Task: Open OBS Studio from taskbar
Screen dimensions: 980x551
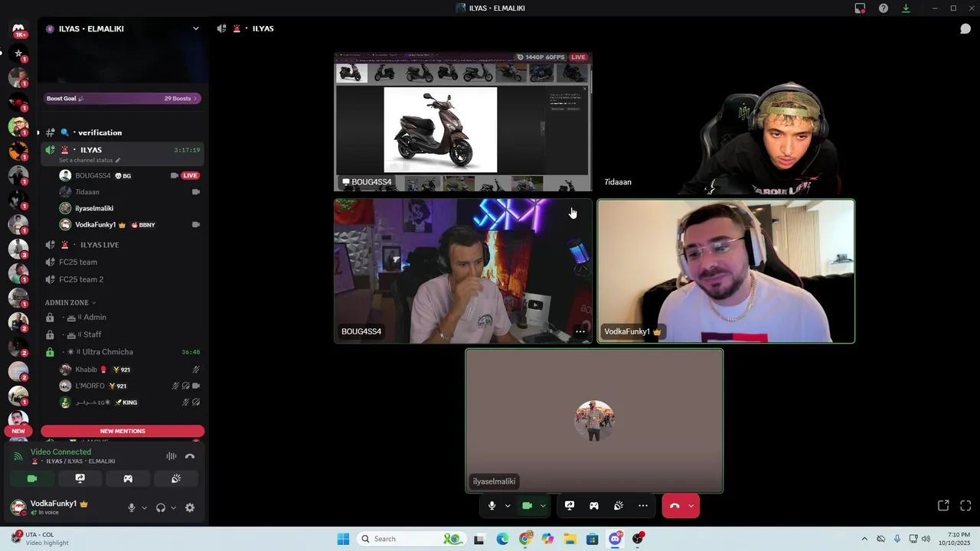Action: (x=638, y=539)
